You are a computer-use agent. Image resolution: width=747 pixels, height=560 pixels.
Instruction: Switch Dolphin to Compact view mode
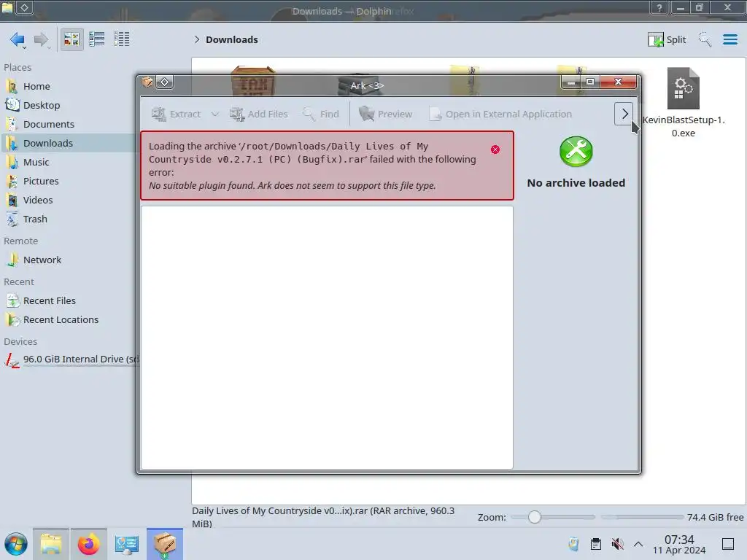point(97,39)
